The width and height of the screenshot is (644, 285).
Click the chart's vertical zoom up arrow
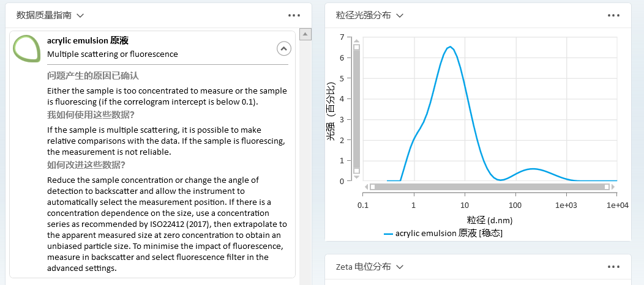point(356,39)
